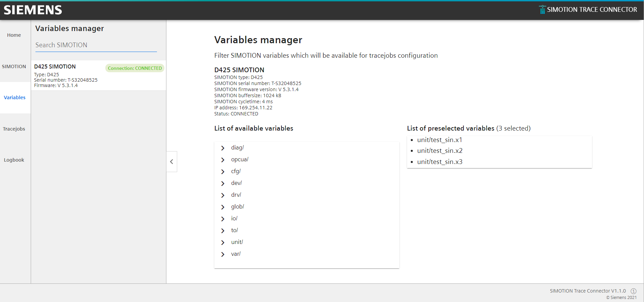644x302 pixels.
Task: Click preselected variable unit/test_sin.x3
Action: tap(440, 162)
